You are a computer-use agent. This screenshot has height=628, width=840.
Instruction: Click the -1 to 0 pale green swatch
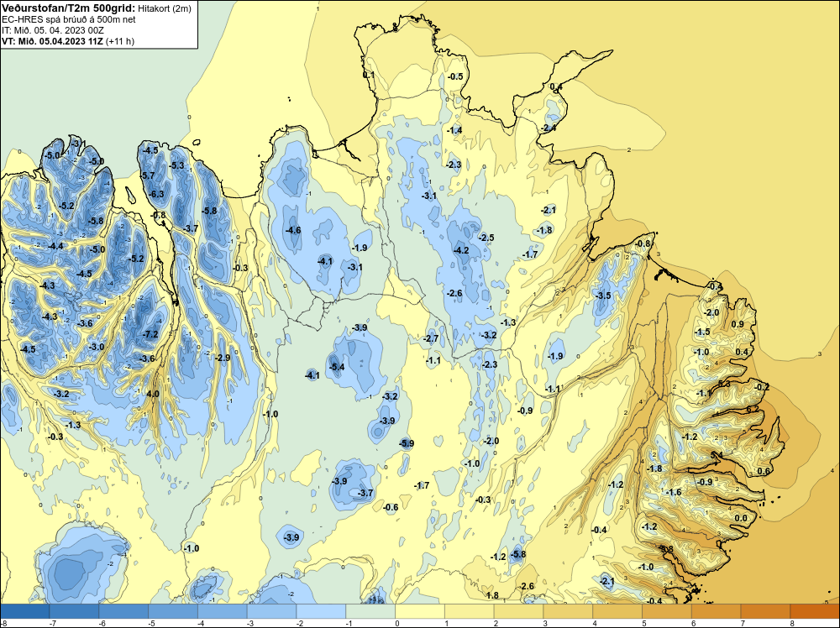tap(370, 611)
